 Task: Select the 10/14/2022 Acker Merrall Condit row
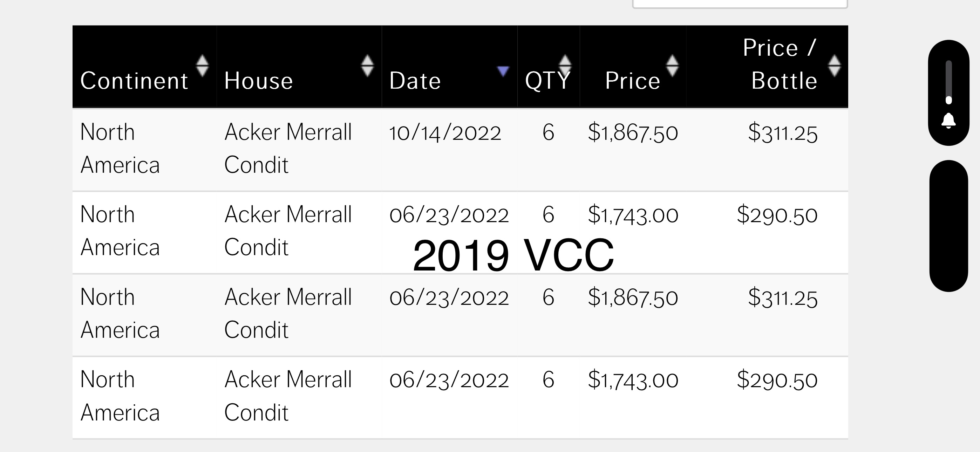[x=460, y=150]
